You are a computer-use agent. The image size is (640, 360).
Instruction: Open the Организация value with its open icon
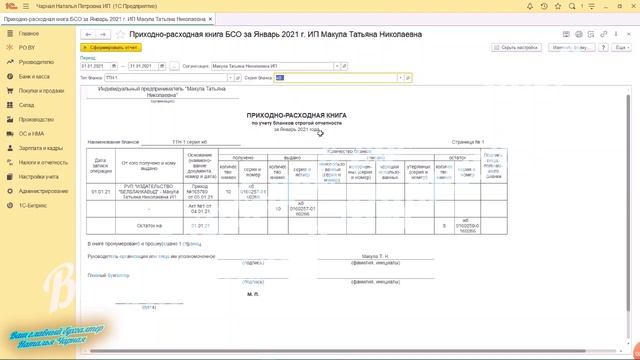pos(344,66)
